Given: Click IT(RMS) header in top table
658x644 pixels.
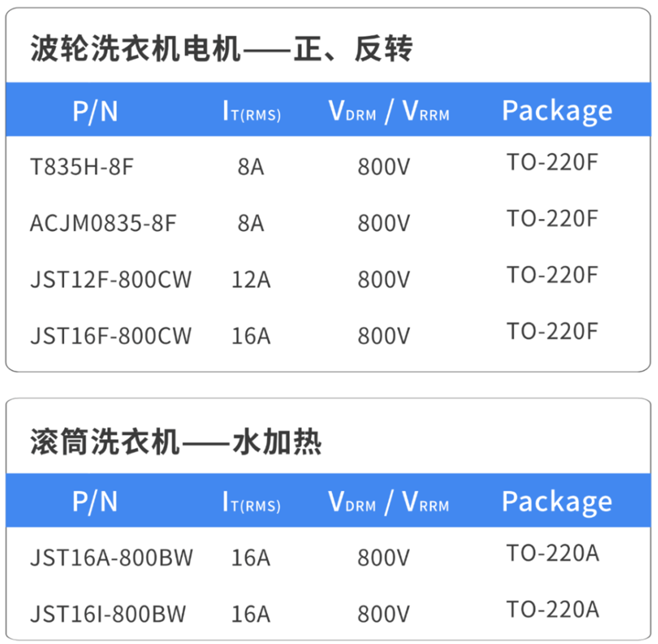Looking at the screenshot, I should [252, 111].
